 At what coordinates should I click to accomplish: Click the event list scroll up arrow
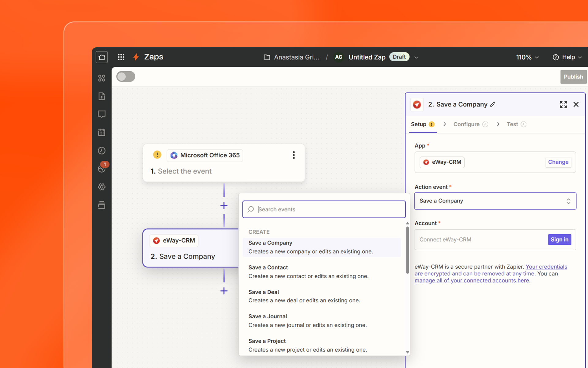click(x=407, y=224)
